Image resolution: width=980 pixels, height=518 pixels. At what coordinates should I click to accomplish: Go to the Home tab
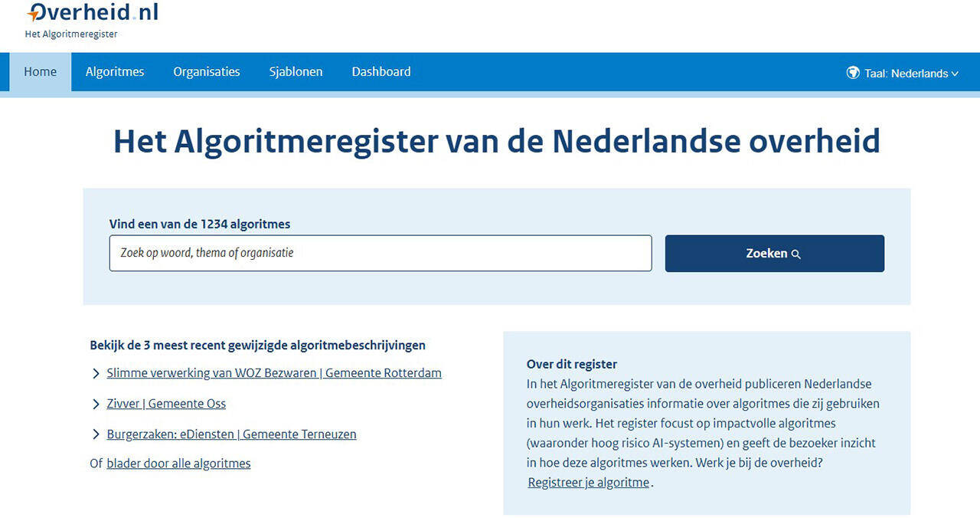coord(40,72)
